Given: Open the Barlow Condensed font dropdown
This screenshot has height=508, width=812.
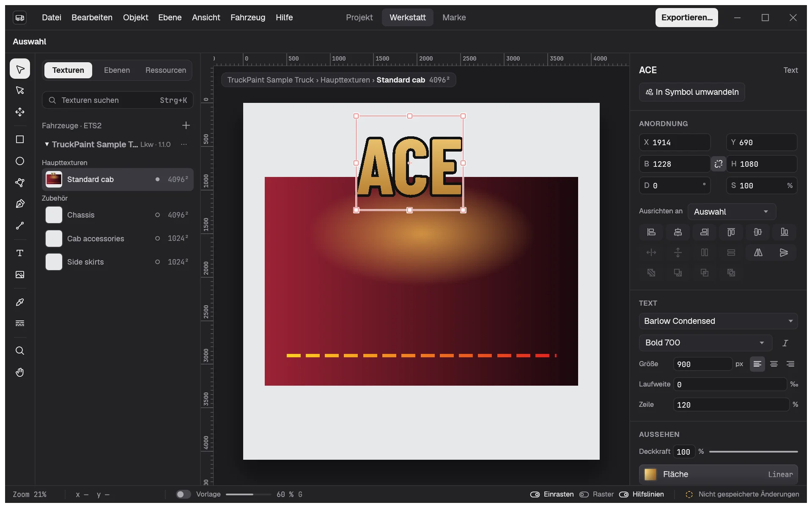Looking at the screenshot, I should coord(718,321).
